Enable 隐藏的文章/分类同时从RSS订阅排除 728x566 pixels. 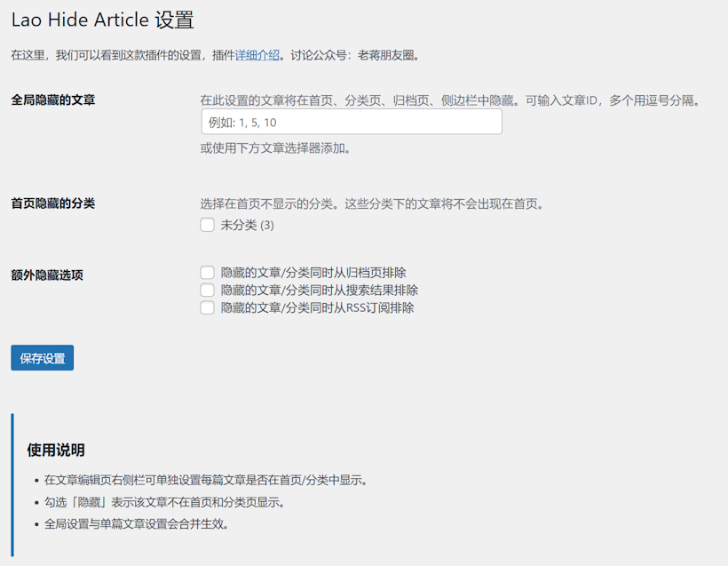tap(207, 307)
